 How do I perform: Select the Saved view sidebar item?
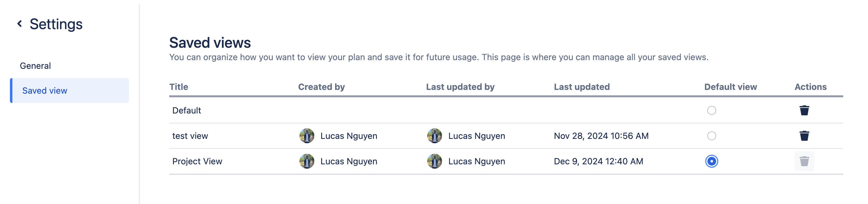pos(45,91)
